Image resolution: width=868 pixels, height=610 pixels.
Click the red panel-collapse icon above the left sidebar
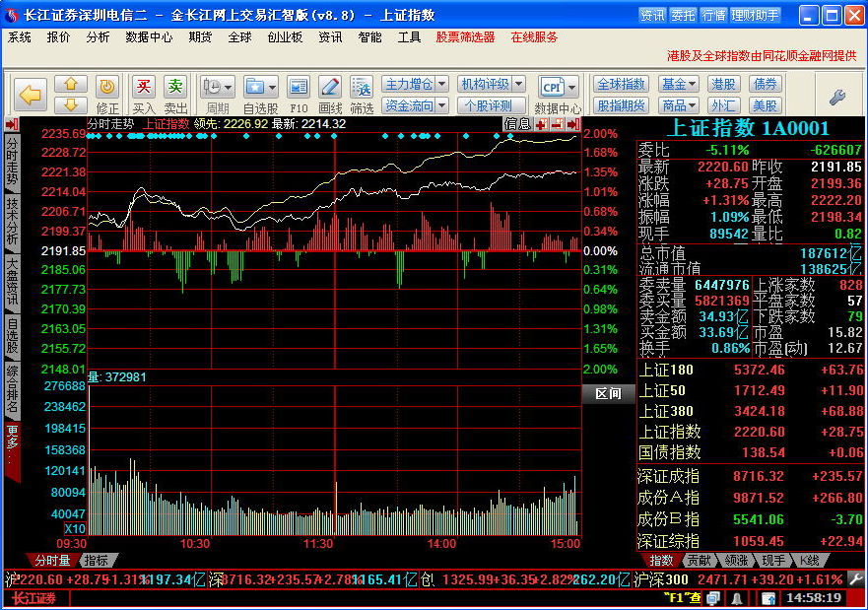point(12,124)
